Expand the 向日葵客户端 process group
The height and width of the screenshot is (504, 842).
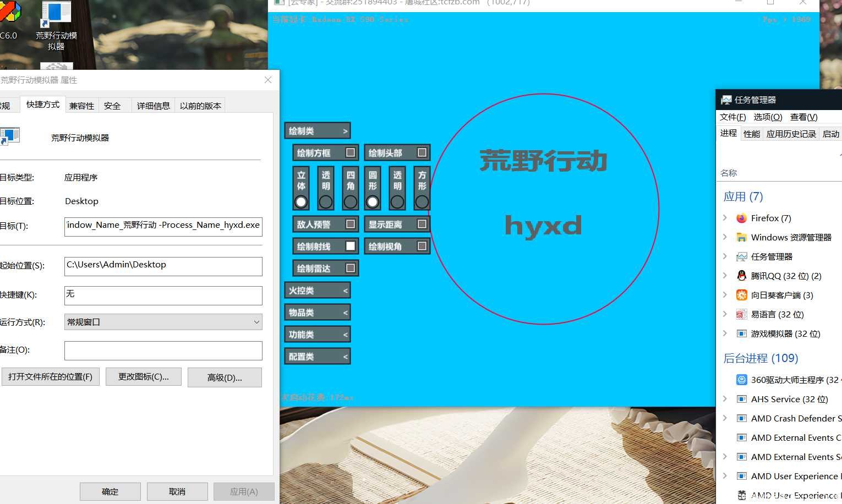(x=725, y=295)
